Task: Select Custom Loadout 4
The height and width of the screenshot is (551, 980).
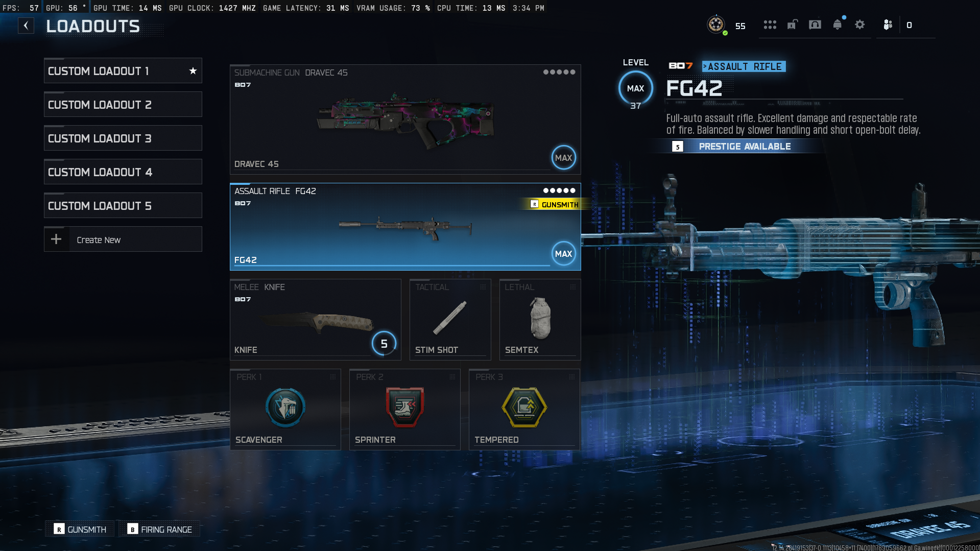Action: pyautogui.click(x=123, y=172)
